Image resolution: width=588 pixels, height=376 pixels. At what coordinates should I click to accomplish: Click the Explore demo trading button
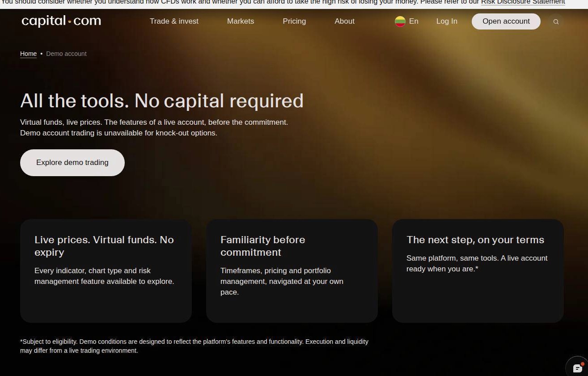tap(72, 163)
